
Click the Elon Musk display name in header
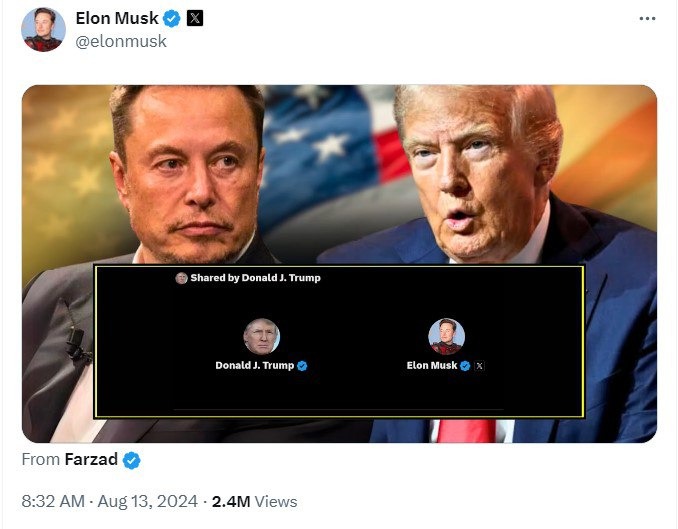(115, 19)
